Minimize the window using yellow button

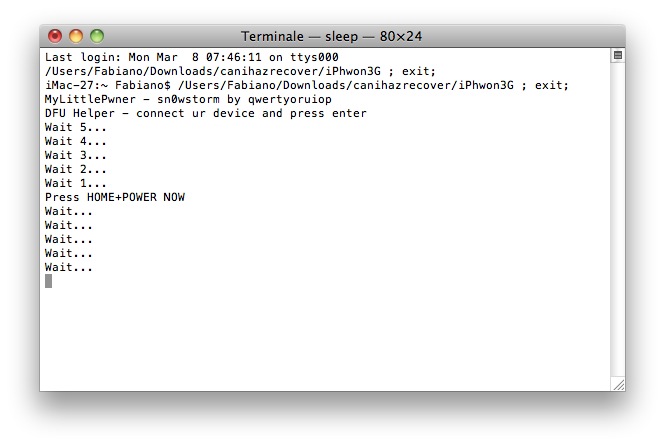pyautogui.click(x=76, y=36)
